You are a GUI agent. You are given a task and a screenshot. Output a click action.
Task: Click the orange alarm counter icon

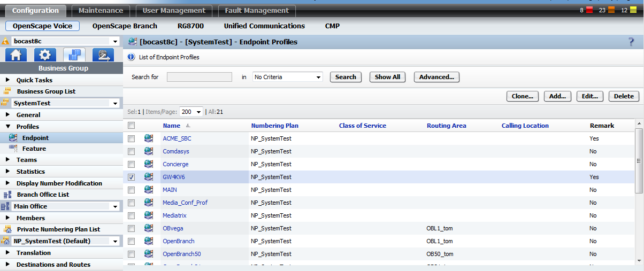[x=610, y=10]
